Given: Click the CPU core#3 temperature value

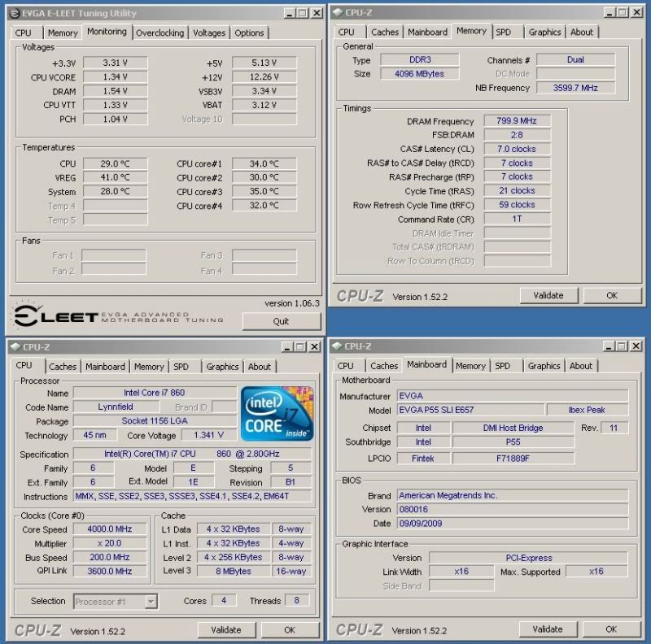Looking at the screenshot, I should 264,191.
